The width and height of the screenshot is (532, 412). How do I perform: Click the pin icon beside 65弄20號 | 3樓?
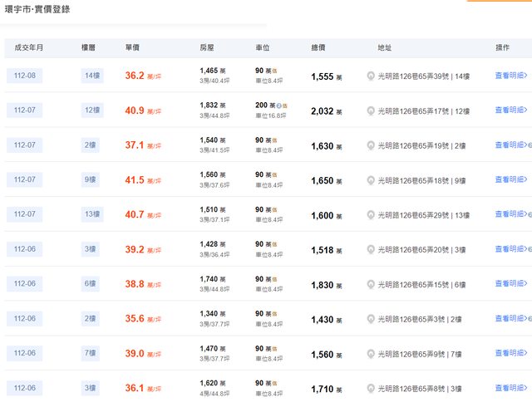[371, 250]
